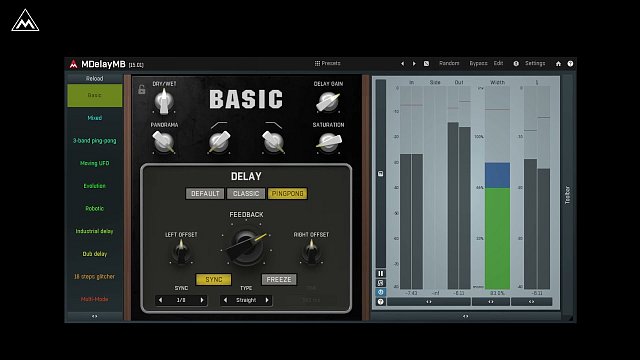This screenshot has width=640, height=360.
Task: Select the PINGPONG delay mode
Action: point(287,193)
